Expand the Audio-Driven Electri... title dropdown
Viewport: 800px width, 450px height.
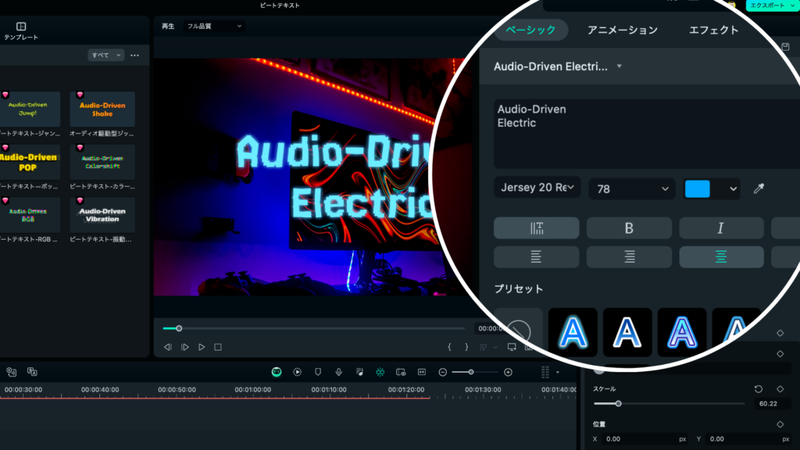[619, 66]
